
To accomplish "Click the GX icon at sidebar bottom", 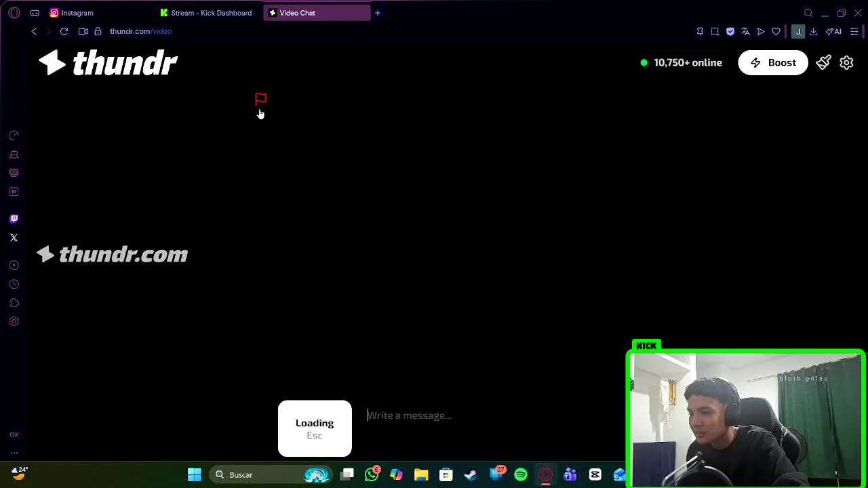I will (14, 434).
